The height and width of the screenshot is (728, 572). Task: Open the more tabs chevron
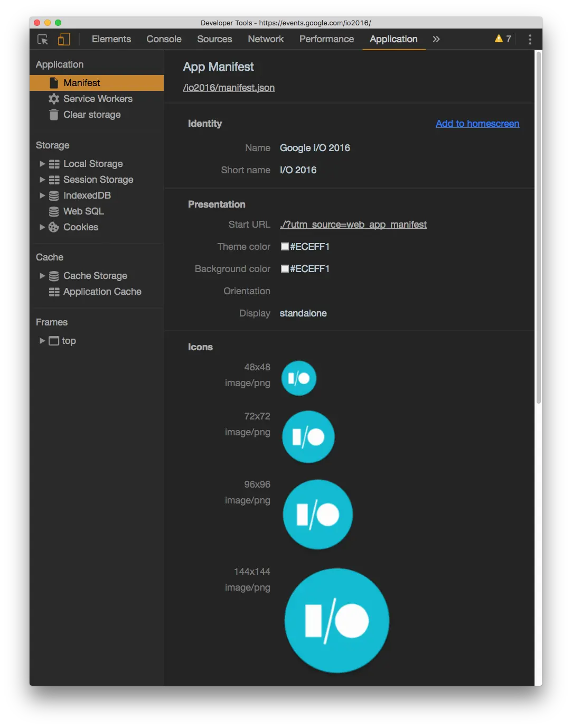tap(436, 39)
